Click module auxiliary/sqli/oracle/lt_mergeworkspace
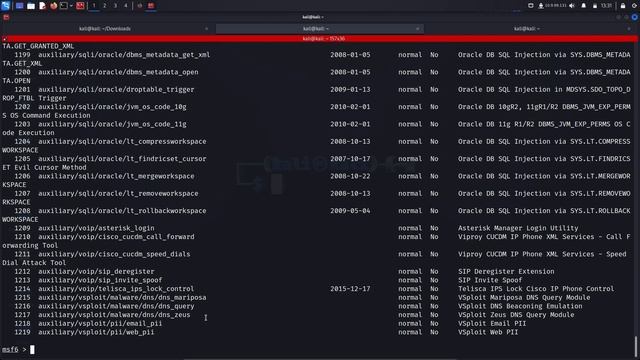Image resolution: width=640 pixels, height=360 pixels. [116, 176]
